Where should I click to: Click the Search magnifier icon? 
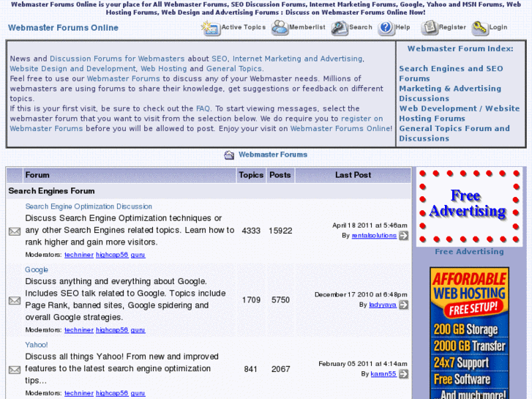click(340, 28)
